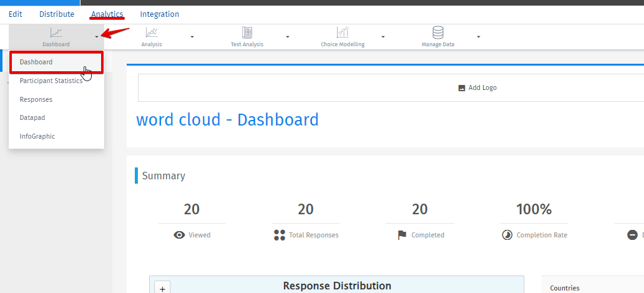Open the Text Analysis icon
644x293 pixels.
[247, 32]
